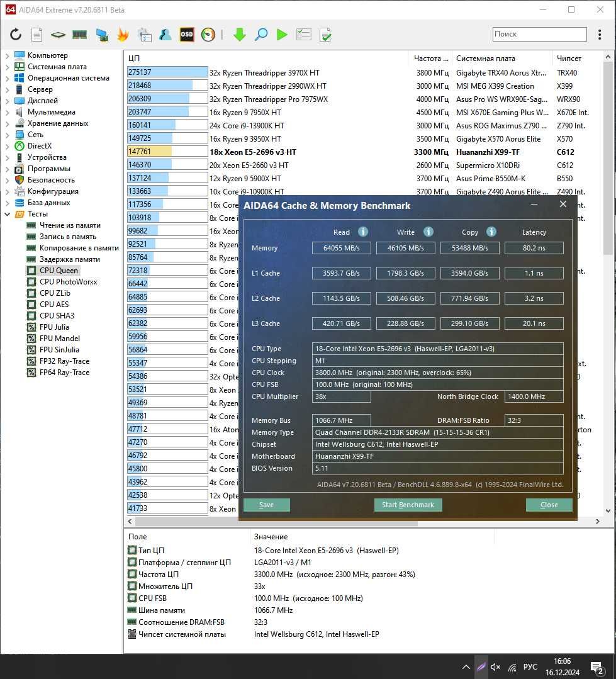Expand the Компьютер tree node
Screen dimensions: 616x679
7,55
